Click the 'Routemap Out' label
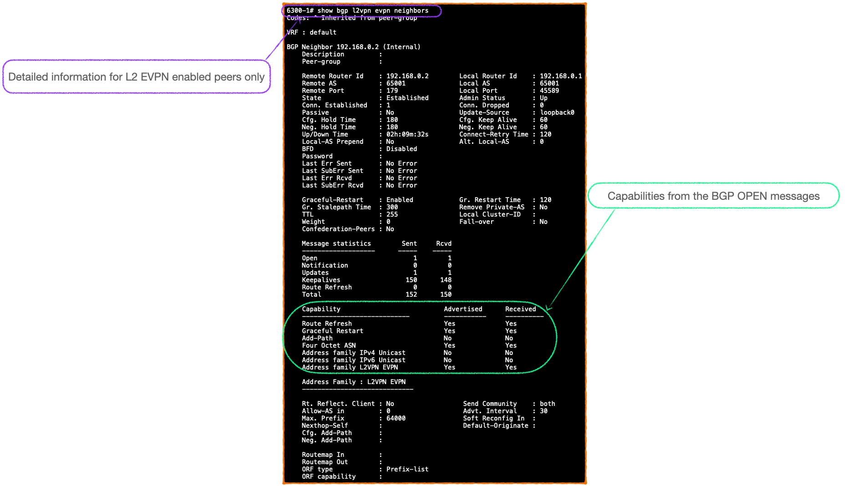868x486 pixels. (325, 462)
